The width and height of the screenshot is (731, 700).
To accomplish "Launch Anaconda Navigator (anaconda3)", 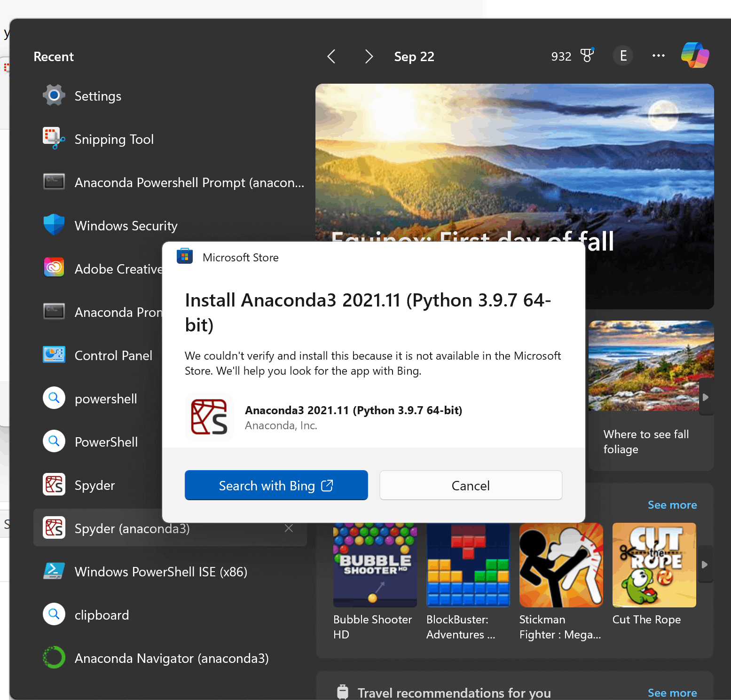I will (170, 658).
